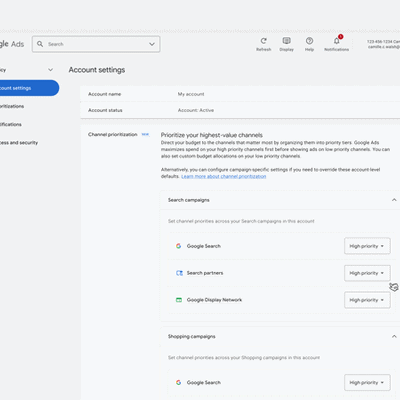Click the account info in top right
Image resolution: width=400 pixels, height=400 pixels.
pos(383,44)
